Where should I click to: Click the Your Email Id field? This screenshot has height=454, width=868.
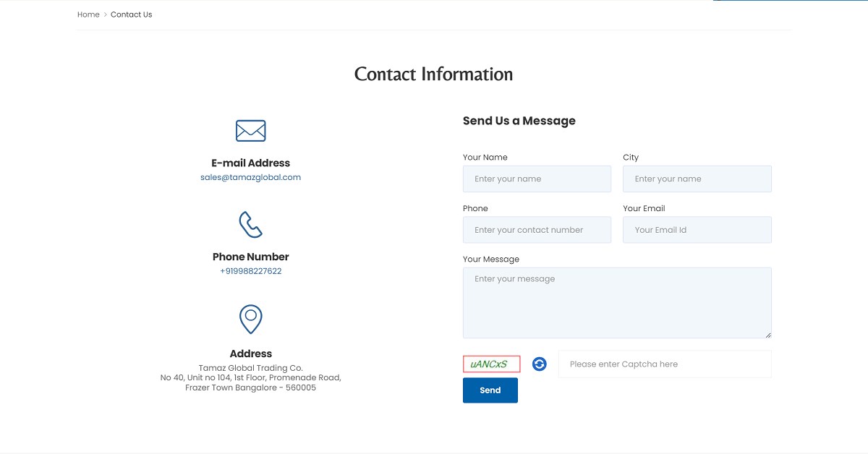[x=697, y=229]
